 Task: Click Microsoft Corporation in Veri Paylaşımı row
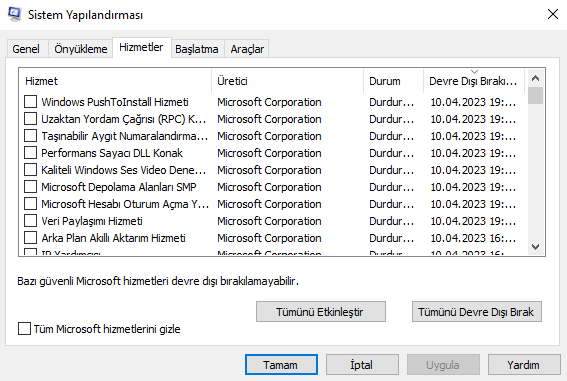(269, 221)
